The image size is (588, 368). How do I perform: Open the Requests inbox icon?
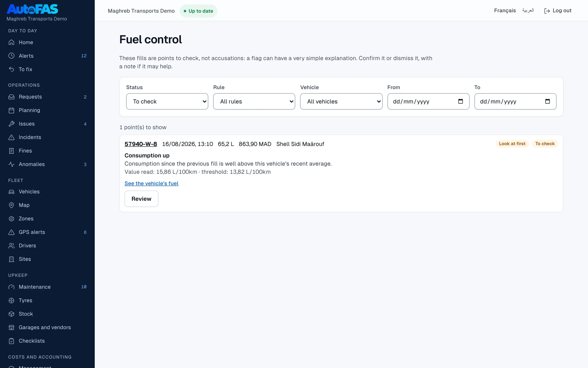pyautogui.click(x=11, y=97)
